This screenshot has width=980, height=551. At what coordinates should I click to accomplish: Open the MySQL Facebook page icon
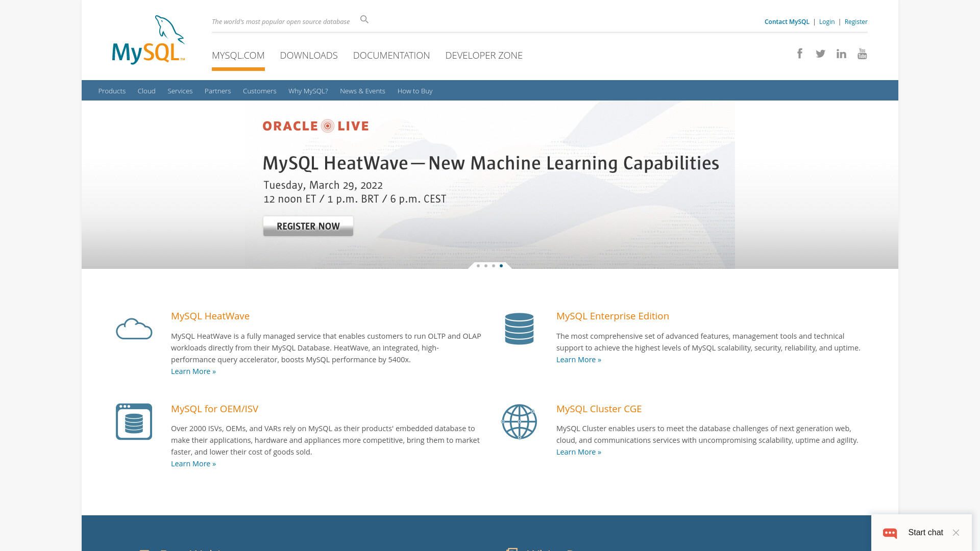click(800, 54)
